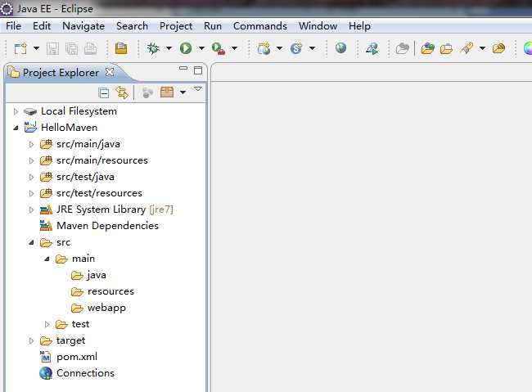Viewport: 532px width, 392px height.
Task: Select the webapp folder
Action: coord(106,308)
